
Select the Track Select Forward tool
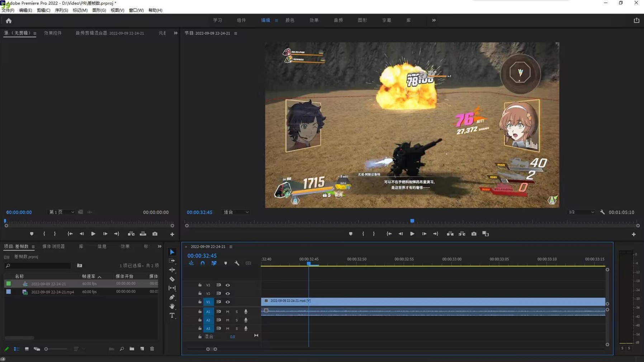pos(172,261)
